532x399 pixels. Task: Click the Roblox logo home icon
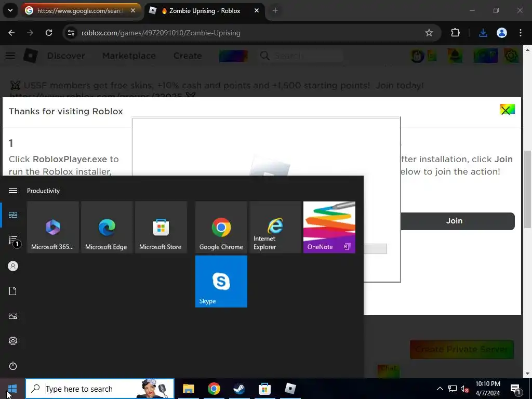pyautogui.click(x=30, y=55)
